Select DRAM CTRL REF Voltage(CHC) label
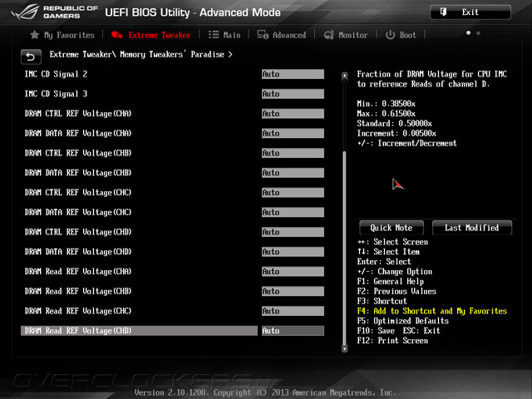 pyautogui.click(x=78, y=192)
